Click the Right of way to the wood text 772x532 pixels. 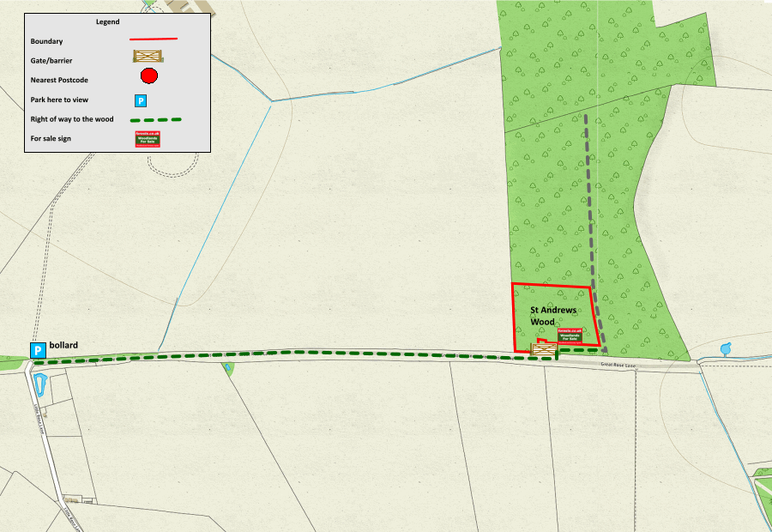pyautogui.click(x=72, y=119)
